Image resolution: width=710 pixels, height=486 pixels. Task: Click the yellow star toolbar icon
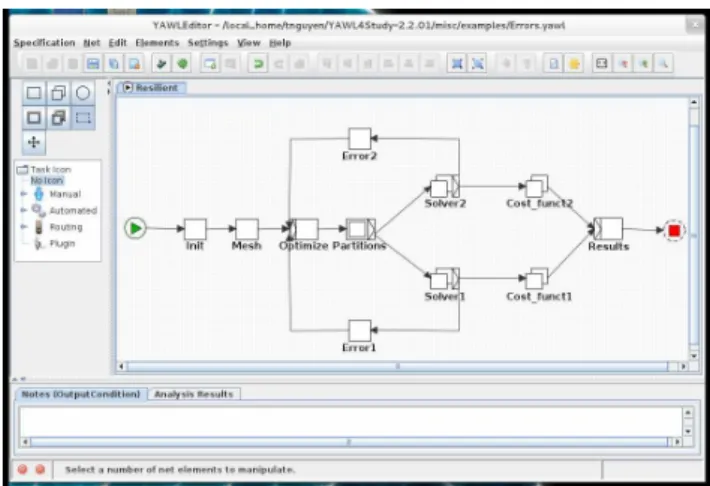574,63
